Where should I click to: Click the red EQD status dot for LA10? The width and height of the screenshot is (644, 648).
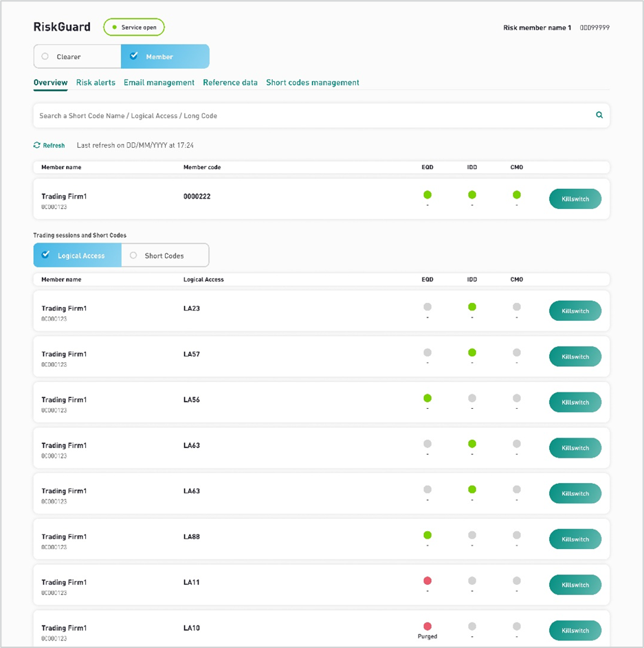[x=428, y=626]
